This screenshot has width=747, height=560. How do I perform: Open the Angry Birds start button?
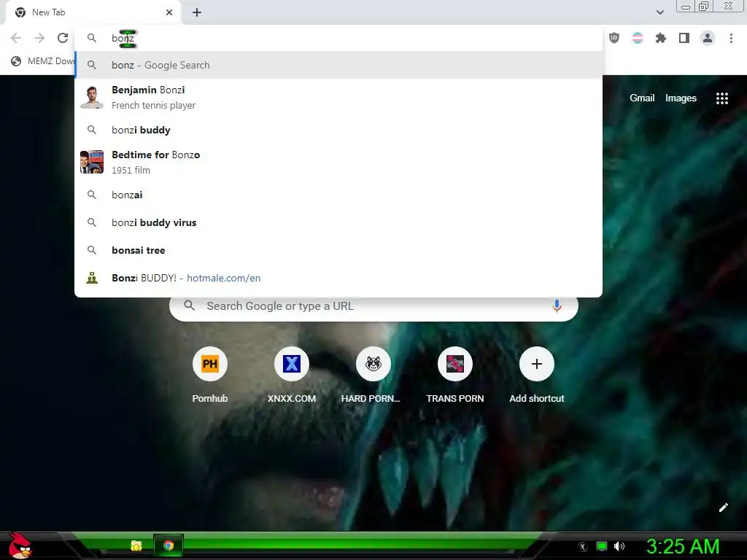[x=20, y=545]
